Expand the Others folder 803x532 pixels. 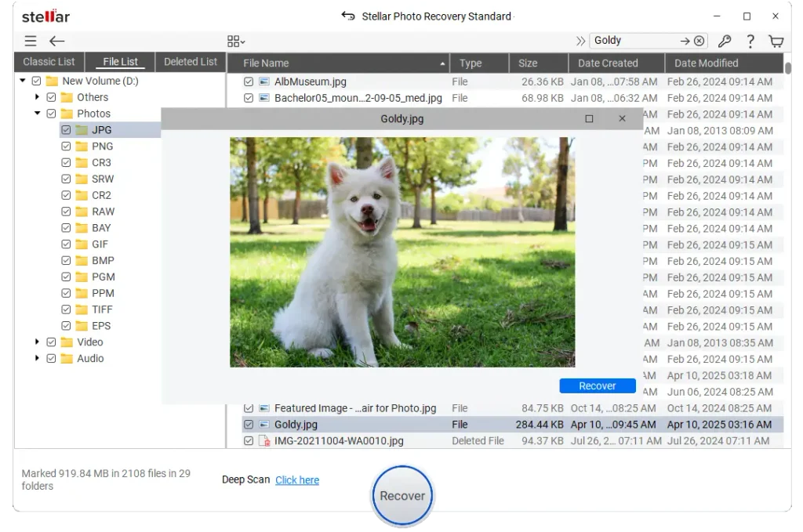pyautogui.click(x=37, y=96)
